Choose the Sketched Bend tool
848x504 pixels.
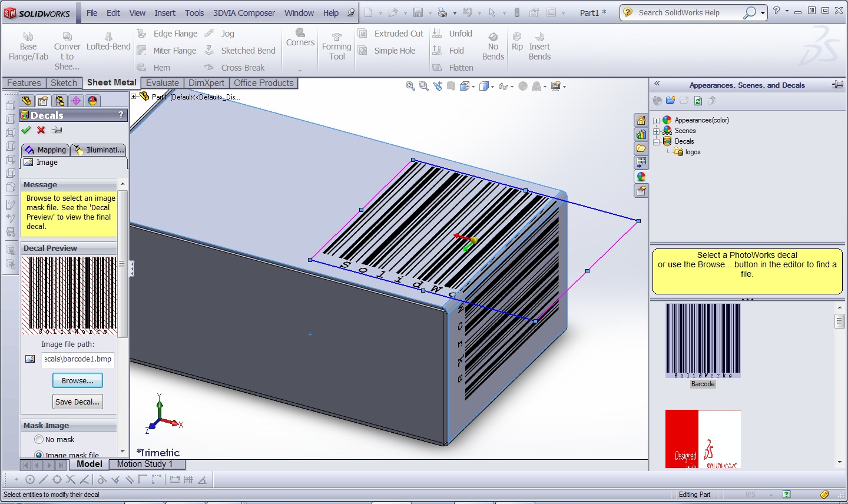pyautogui.click(x=240, y=51)
